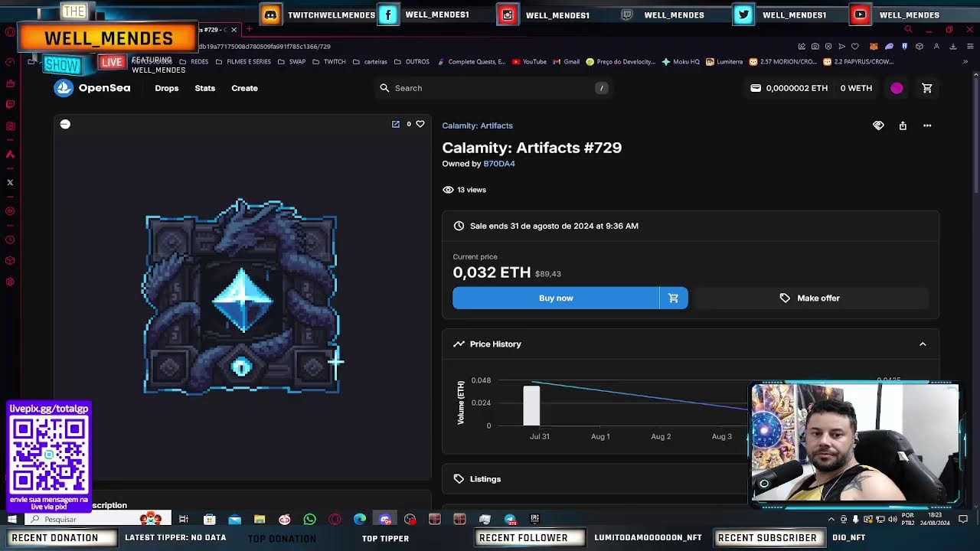The image size is (980, 551).
Task: Open Epic Games launcher from taskbar
Action: pyautogui.click(x=534, y=519)
